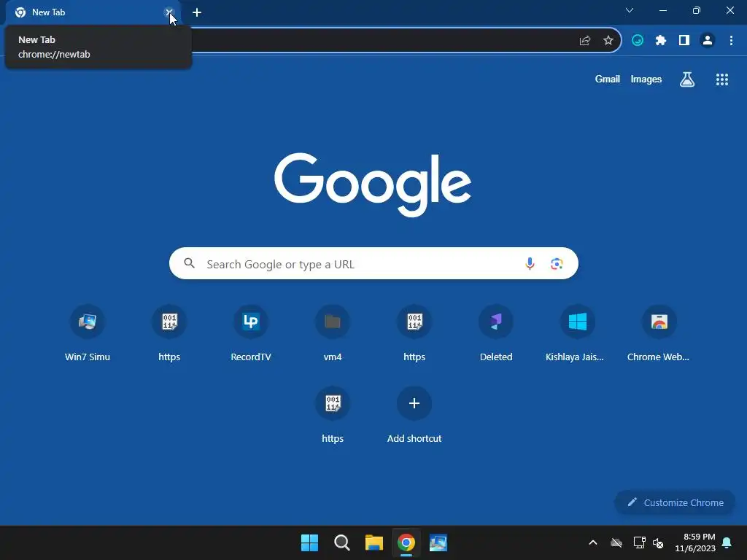
Task: Open the https shortcut next to vm4
Action: tap(414, 322)
